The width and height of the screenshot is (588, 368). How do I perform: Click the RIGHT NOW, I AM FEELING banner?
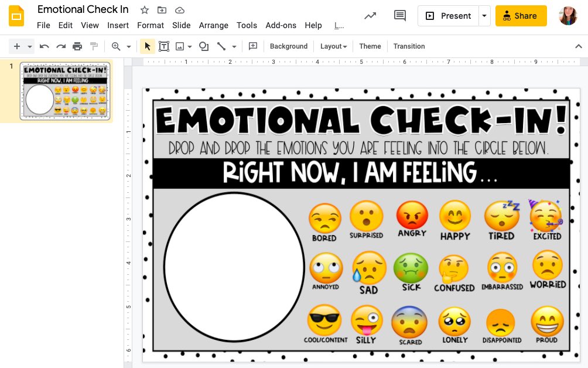tap(361, 173)
